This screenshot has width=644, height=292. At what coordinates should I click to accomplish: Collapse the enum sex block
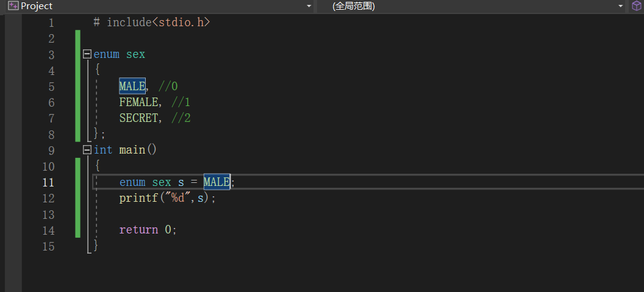pyautogui.click(x=87, y=54)
